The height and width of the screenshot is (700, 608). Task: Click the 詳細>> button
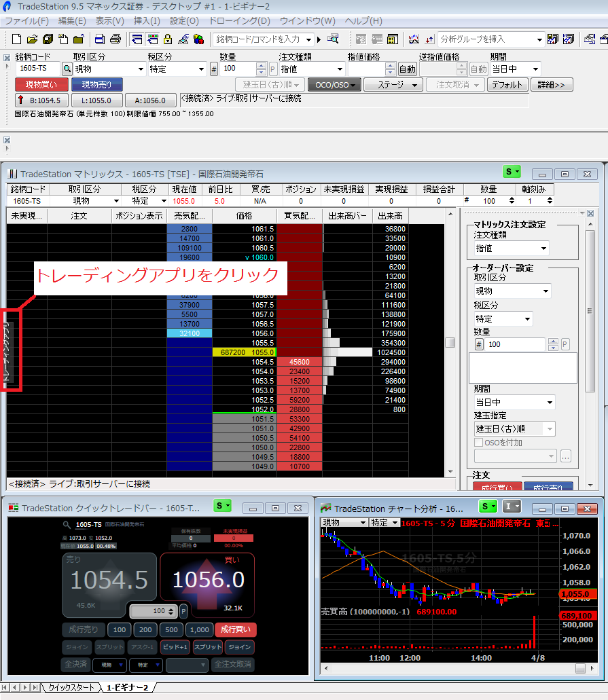(552, 85)
